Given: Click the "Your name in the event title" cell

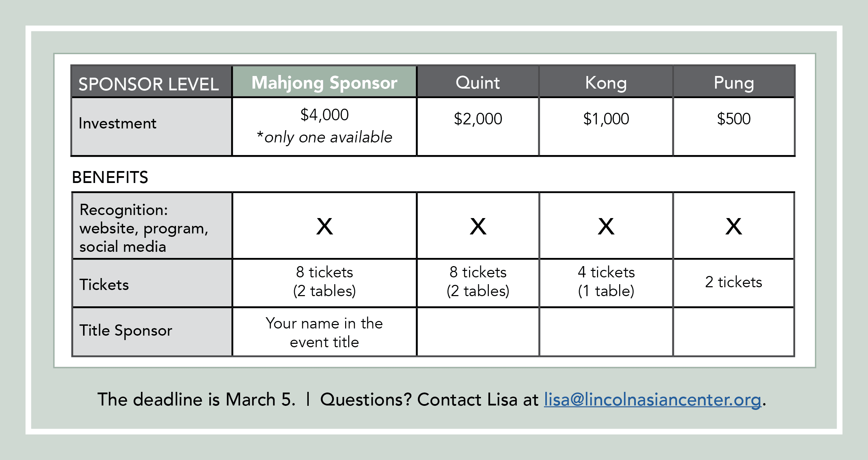Looking at the screenshot, I should click(x=324, y=333).
